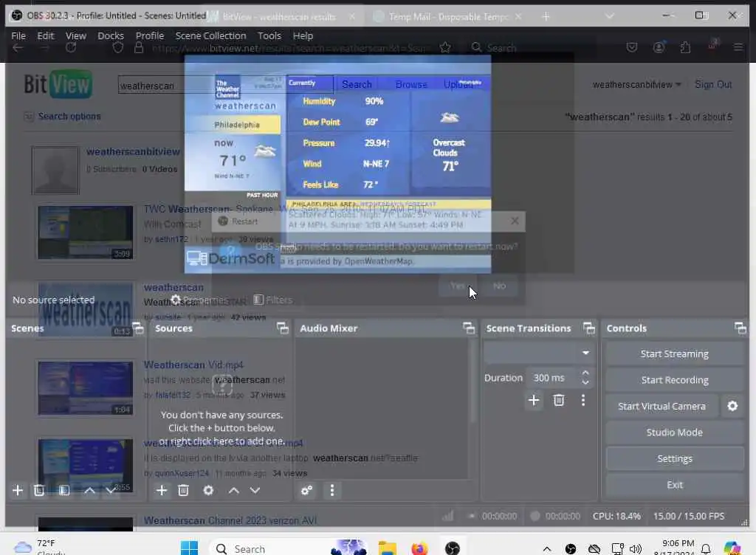Image resolution: width=756 pixels, height=555 pixels.
Task: Open source properties gear in Sources toolbar
Action: tap(208, 491)
